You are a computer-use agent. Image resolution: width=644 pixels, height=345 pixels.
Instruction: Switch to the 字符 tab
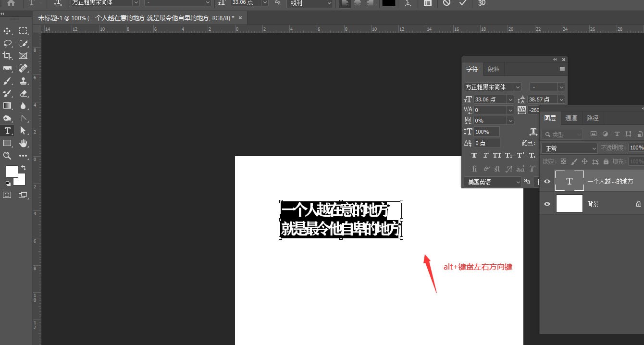tap(472, 69)
